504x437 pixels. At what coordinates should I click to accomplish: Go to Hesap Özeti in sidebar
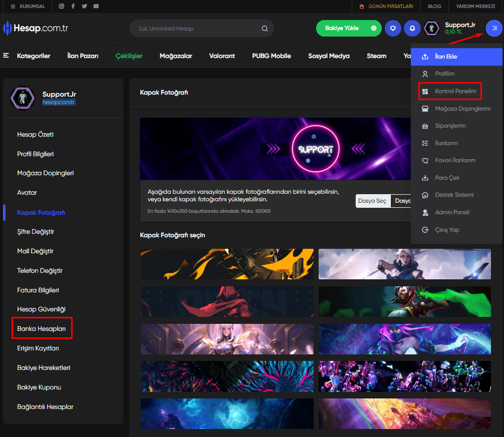pyautogui.click(x=36, y=135)
